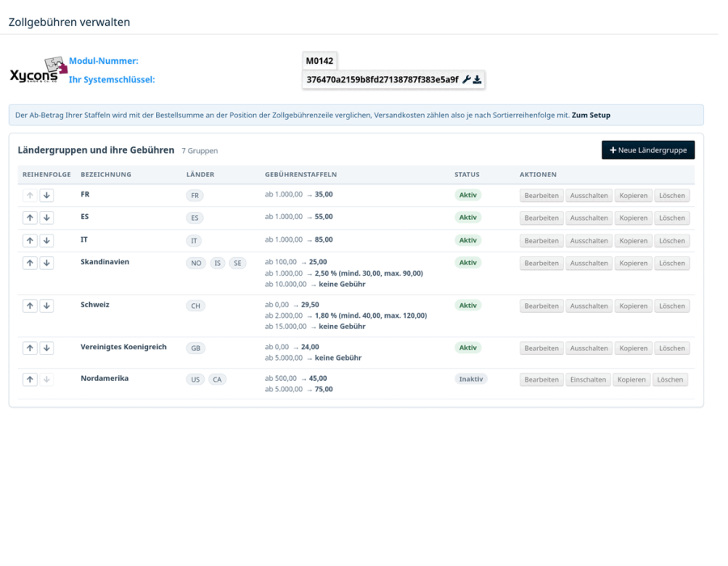Click the GB country tag
The image size is (728, 566).
tap(196, 348)
